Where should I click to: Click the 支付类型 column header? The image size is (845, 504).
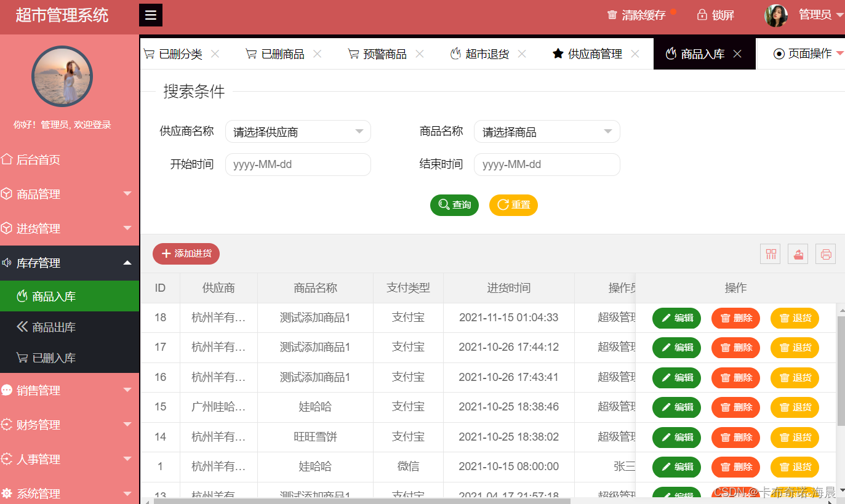coord(408,288)
